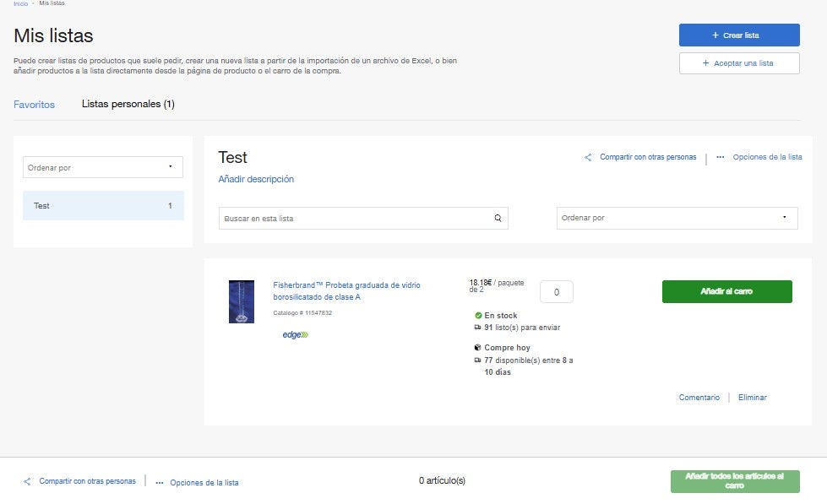Click the shipping icon beside 91 listos para enviar
The image size is (827, 504).
(476, 328)
